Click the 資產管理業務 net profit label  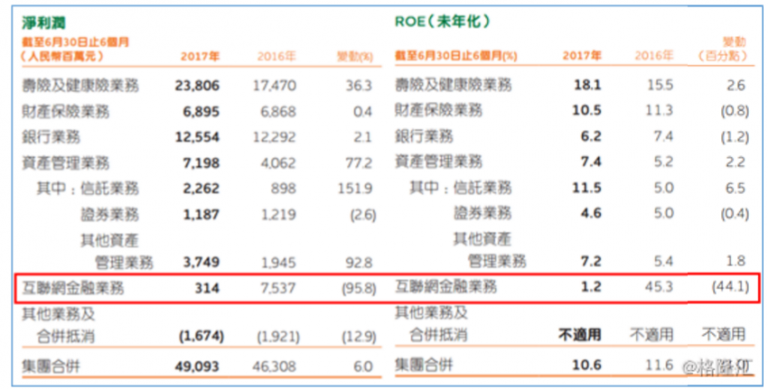pos(66,163)
